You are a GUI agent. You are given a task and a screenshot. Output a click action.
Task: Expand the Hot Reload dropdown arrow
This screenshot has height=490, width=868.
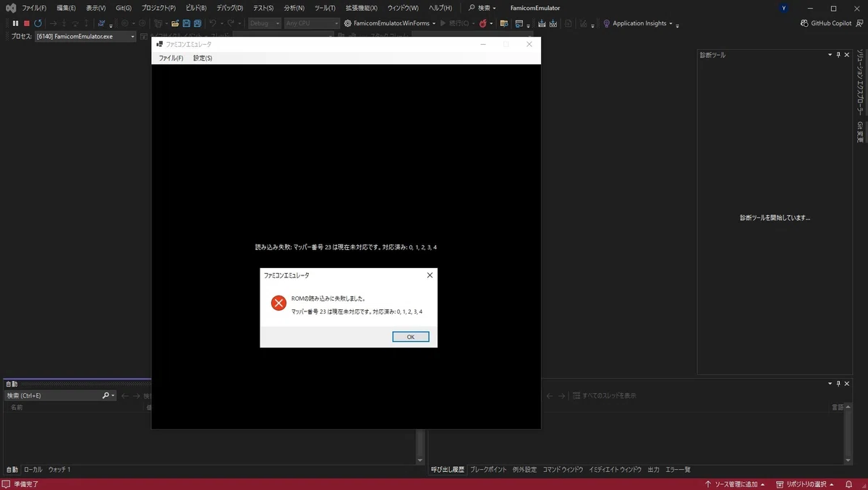coord(491,23)
